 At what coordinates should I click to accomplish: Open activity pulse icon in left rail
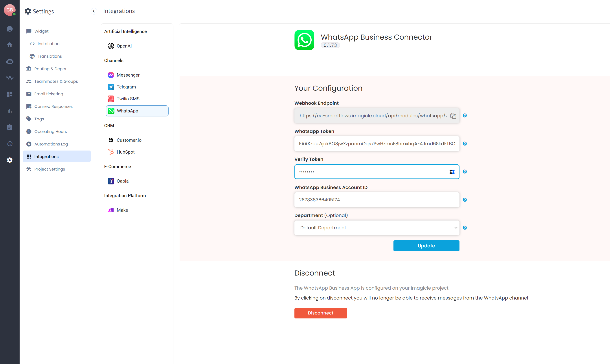coord(9,78)
